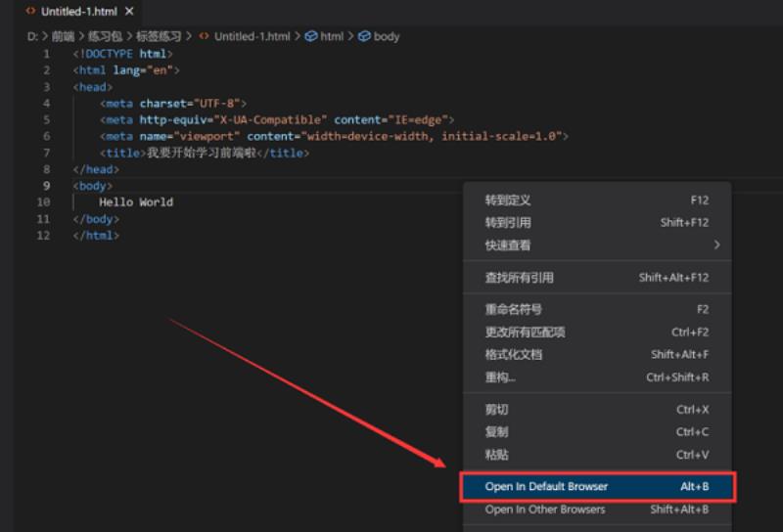Viewport: 783px width, 532px height.
Task: Expand the 快速查看 submenu arrow
Action: pos(716,245)
